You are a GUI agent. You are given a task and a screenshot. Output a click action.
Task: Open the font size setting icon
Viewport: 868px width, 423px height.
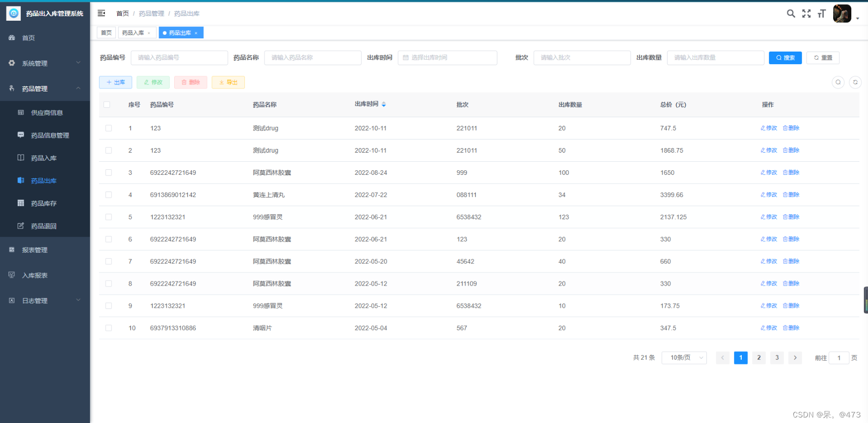[x=822, y=14]
